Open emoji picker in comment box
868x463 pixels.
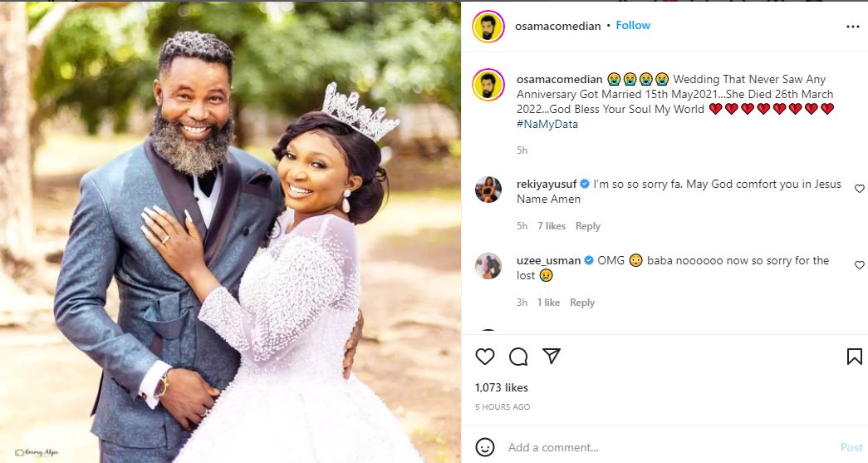tap(485, 447)
